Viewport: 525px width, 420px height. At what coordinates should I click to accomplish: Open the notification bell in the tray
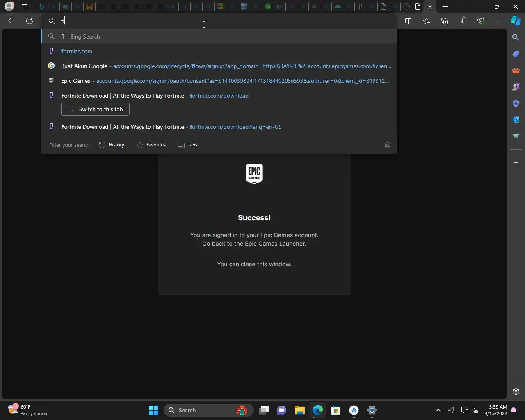click(x=514, y=410)
